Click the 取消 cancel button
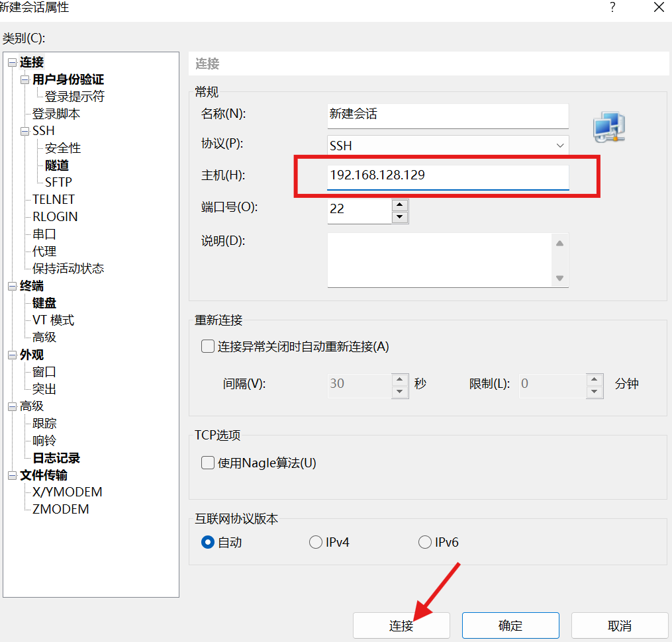The width and height of the screenshot is (672, 642). pyautogui.click(x=619, y=625)
